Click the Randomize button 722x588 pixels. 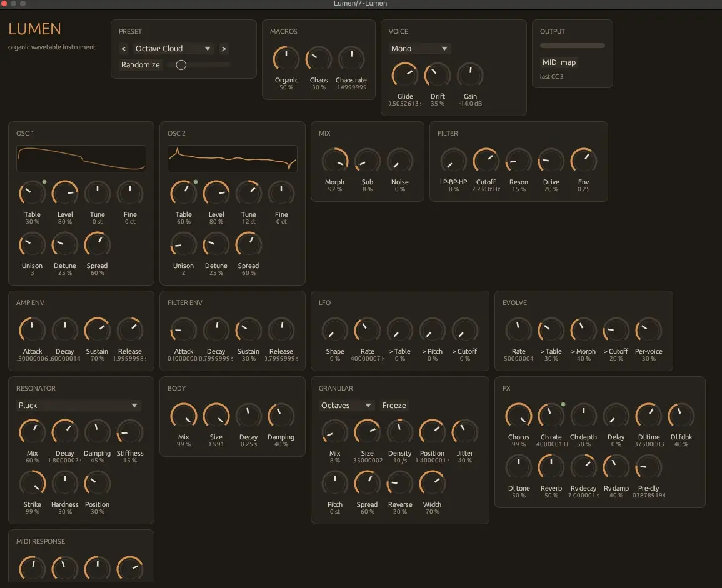[141, 65]
